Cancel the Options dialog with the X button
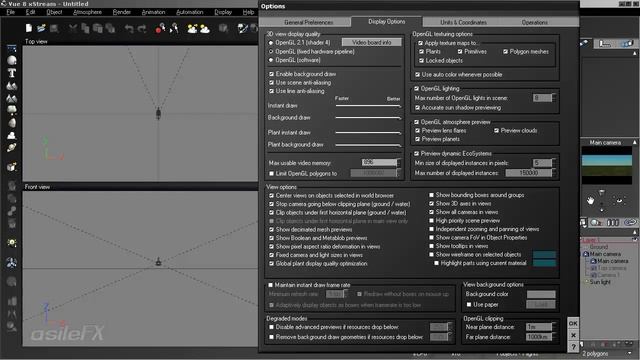Image resolution: width=640 pixels, height=360 pixels. click(x=573, y=335)
